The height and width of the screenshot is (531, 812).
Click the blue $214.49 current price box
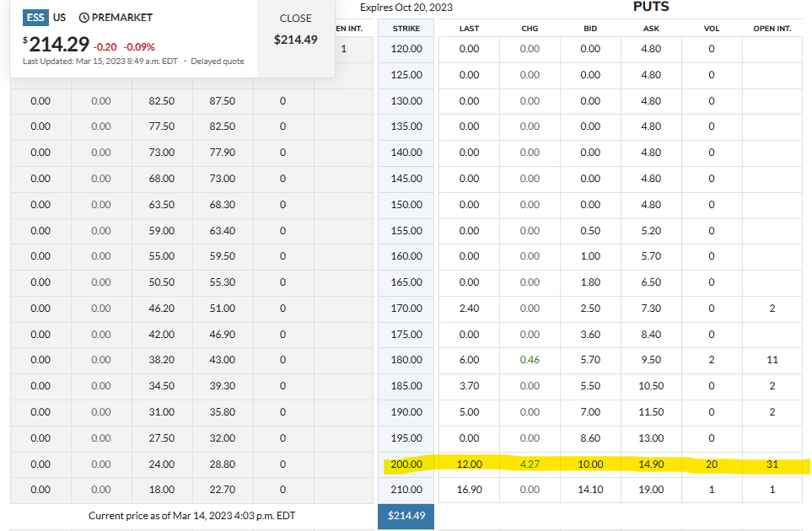click(406, 516)
